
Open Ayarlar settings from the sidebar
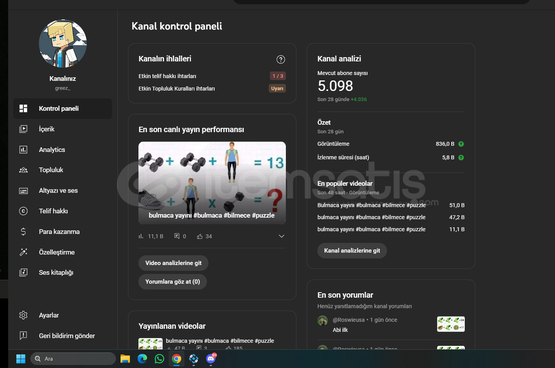63,315
